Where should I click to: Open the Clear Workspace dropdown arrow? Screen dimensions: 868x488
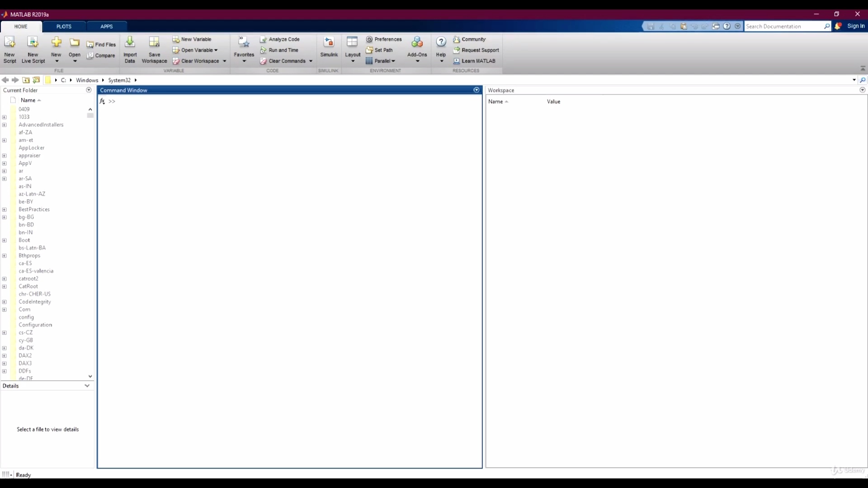tap(224, 61)
